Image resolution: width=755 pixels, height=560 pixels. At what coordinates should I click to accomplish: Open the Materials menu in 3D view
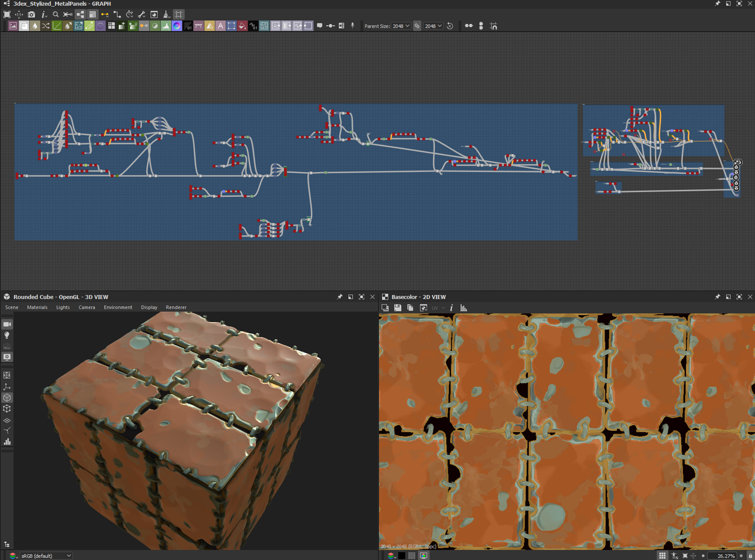(x=37, y=307)
